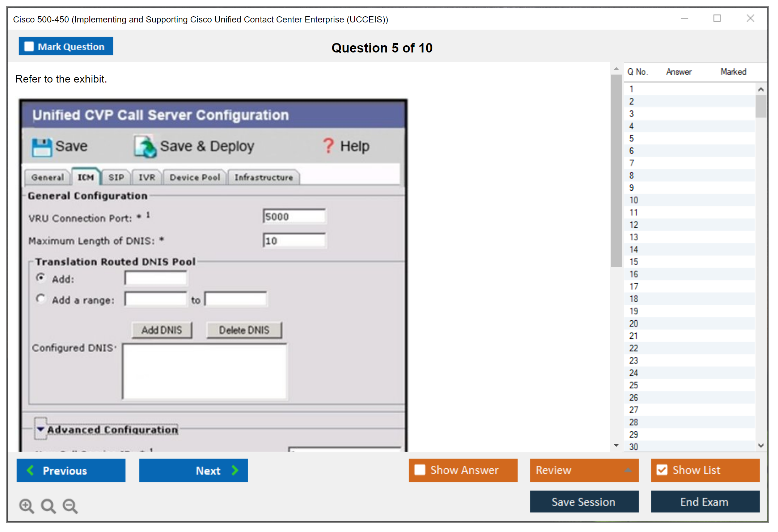Click the Save & Deploy icon
The width and height of the screenshot is (778, 532).
click(145, 147)
